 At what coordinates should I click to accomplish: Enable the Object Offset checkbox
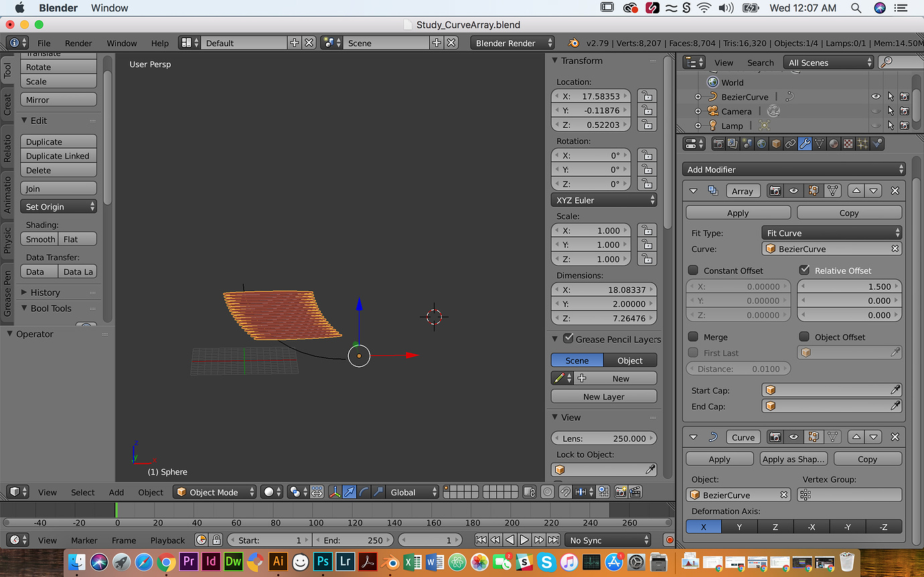(x=805, y=337)
